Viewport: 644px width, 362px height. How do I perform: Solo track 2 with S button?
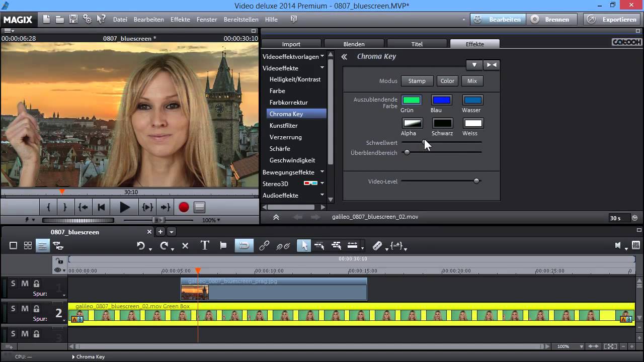[13, 309]
